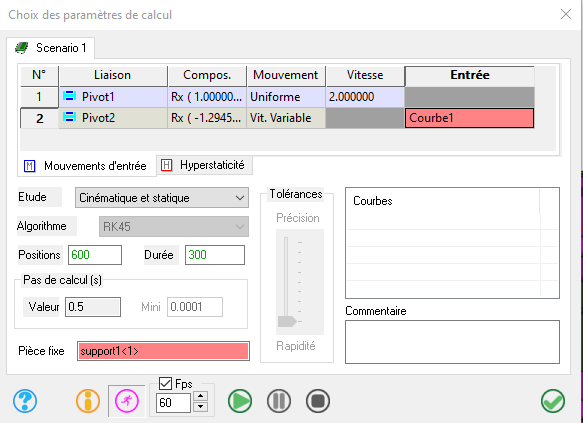This screenshot has width=583, height=423.
Task: Pause the simulation with the pause button
Action: [279, 401]
